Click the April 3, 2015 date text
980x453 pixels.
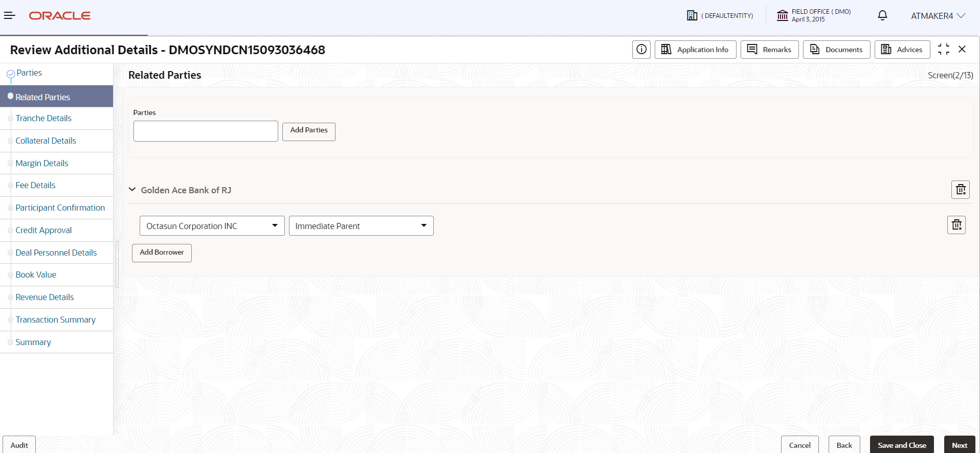pyautogui.click(x=808, y=19)
